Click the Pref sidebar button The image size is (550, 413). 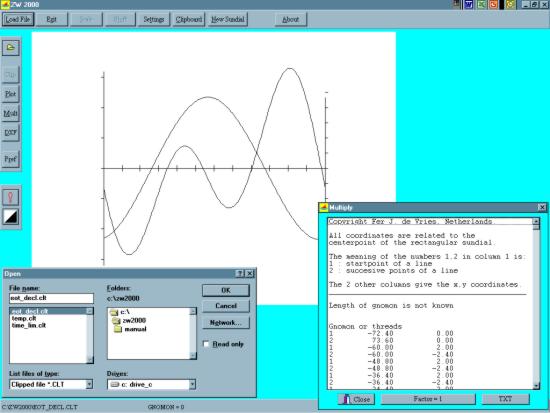[11, 159]
